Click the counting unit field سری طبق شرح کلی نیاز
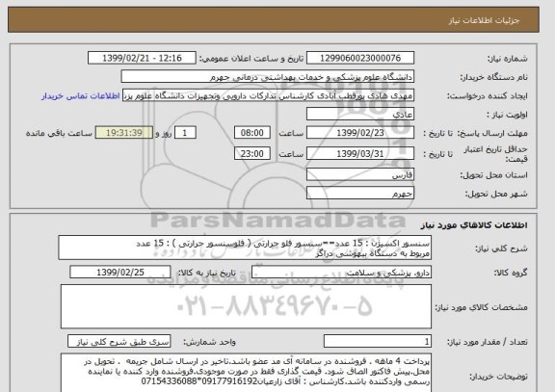The width and height of the screenshot is (555, 392). coord(119,342)
